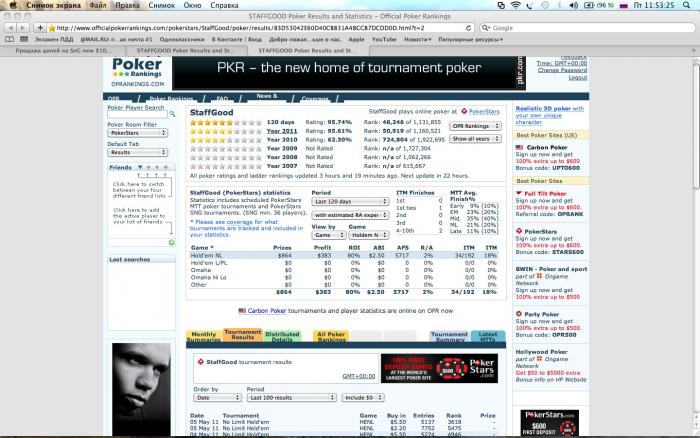Open the Holdem N game dropdown
700x438 pixels.
368,235
